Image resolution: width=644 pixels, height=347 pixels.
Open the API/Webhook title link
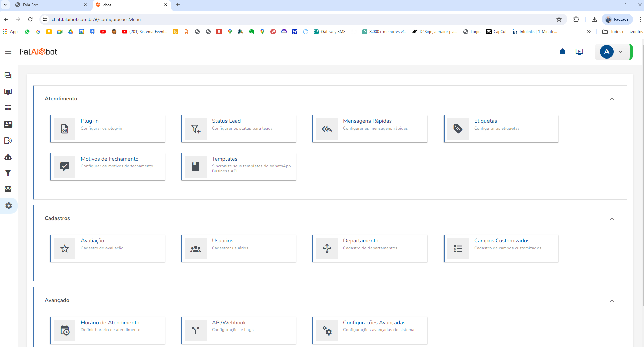pyautogui.click(x=229, y=323)
